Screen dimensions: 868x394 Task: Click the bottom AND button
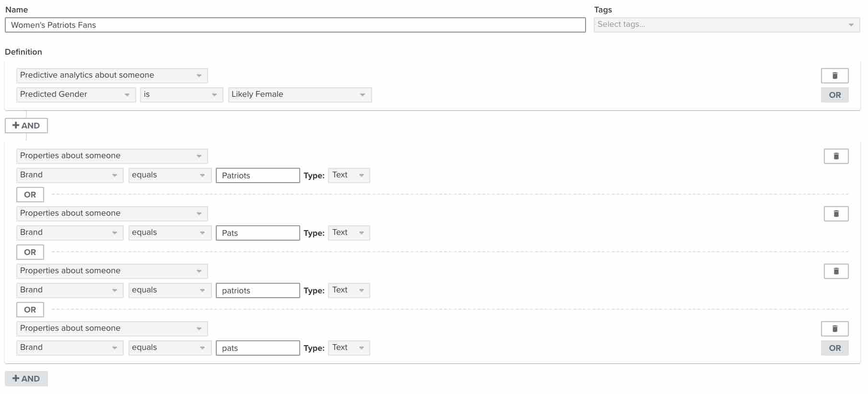[x=26, y=378]
